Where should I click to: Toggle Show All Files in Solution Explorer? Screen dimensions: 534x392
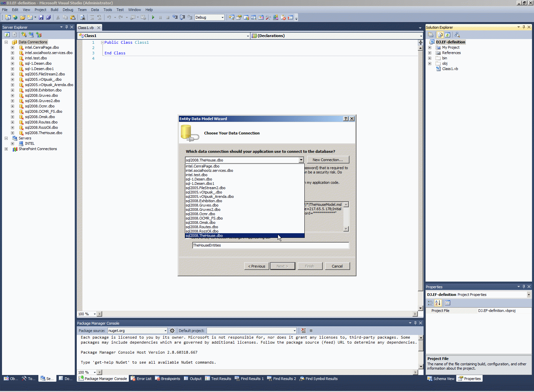[440, 35]
